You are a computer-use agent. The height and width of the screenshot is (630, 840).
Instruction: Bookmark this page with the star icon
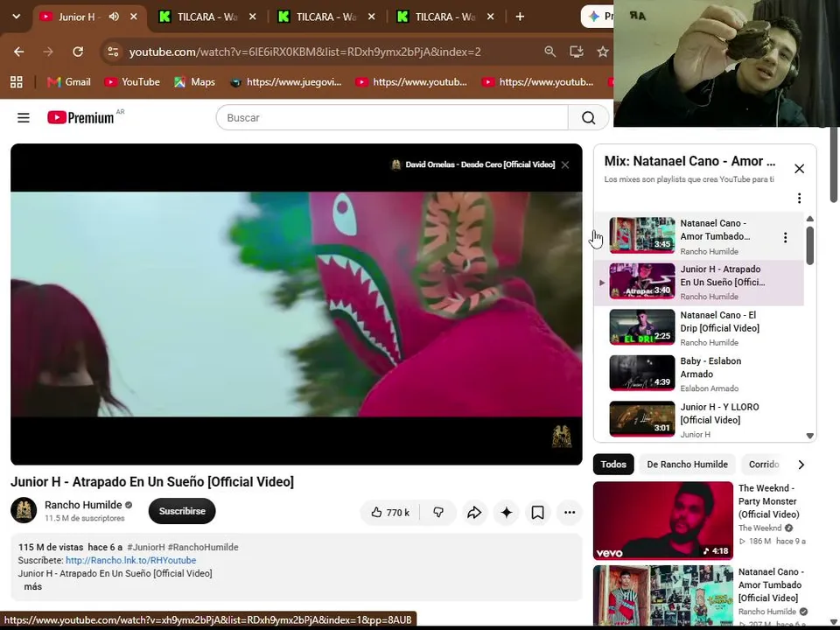coord(603,52)
